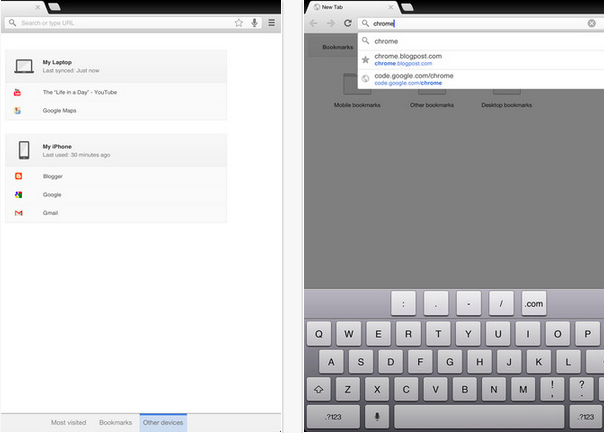Screen dimensions: 604x433
Task: Tap the K key
Action: [539, 362]
